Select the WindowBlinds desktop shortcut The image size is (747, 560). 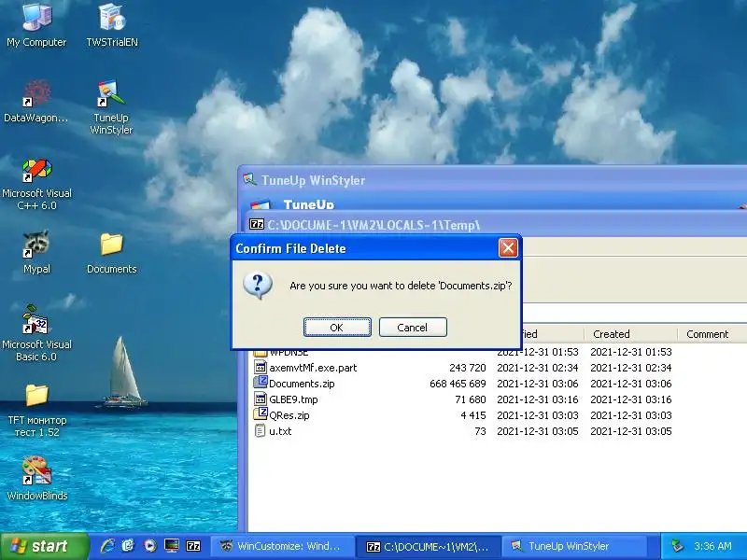pyautogui.click(x=36, y=477)
